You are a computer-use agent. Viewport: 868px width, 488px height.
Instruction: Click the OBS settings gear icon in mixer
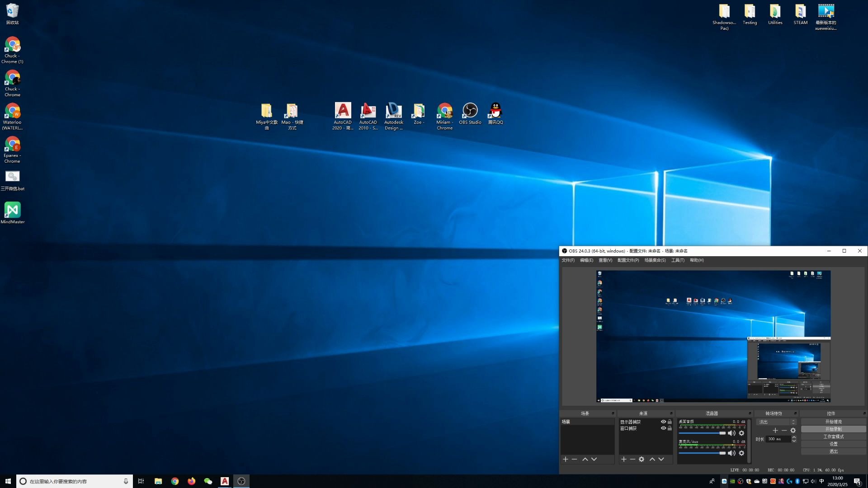coord(742,433)
